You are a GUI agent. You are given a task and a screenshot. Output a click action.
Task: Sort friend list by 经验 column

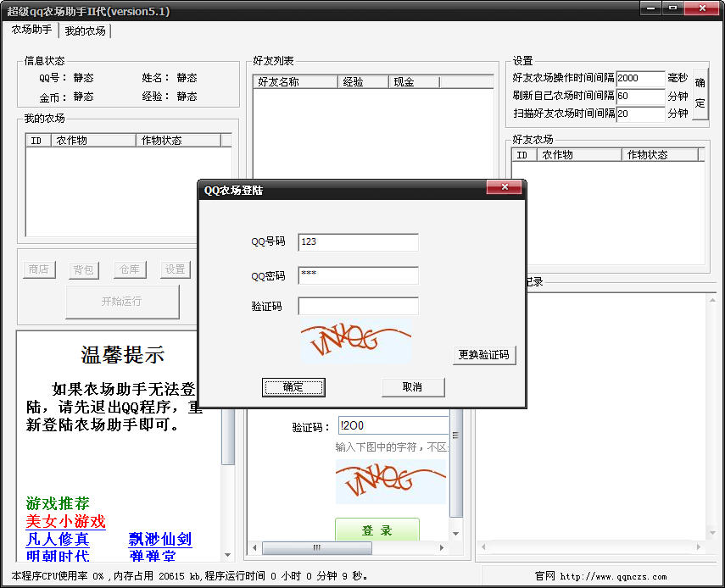(363, 82)
